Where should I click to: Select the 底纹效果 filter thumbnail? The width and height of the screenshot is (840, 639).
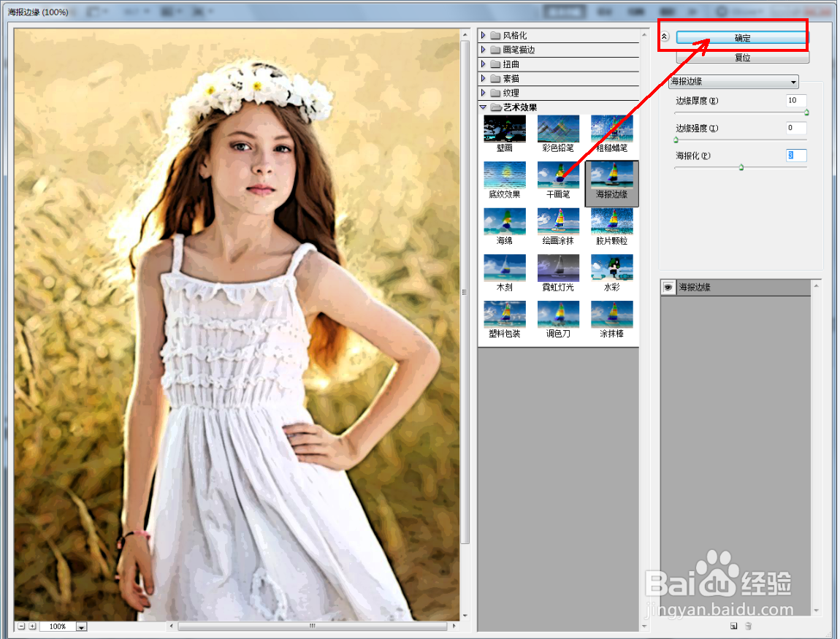point(505,176)
